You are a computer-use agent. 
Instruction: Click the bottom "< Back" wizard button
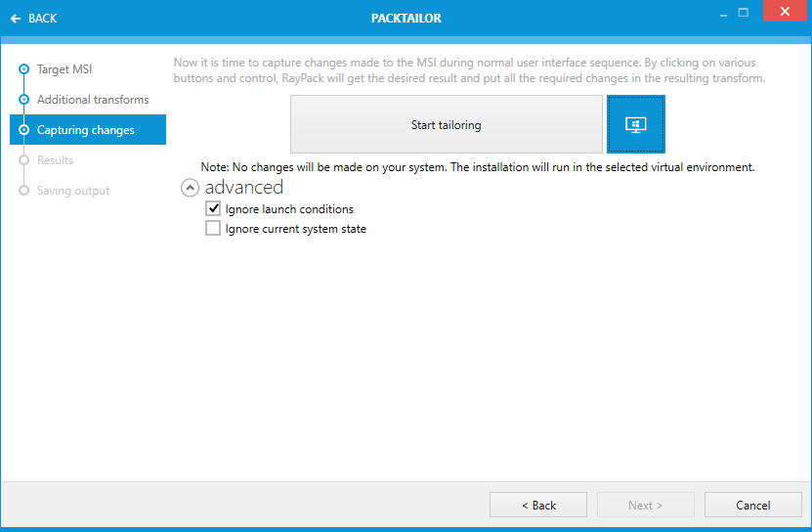pyautogui.click(x=537, y=505)
